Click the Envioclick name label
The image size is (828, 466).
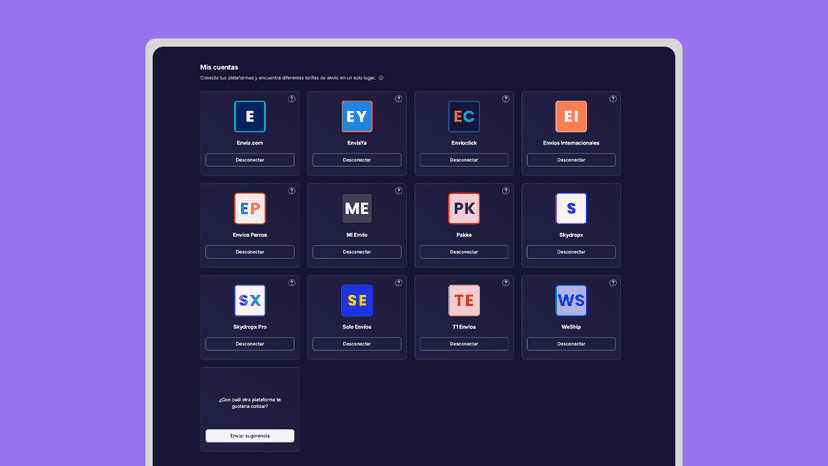tap(464, 143)
